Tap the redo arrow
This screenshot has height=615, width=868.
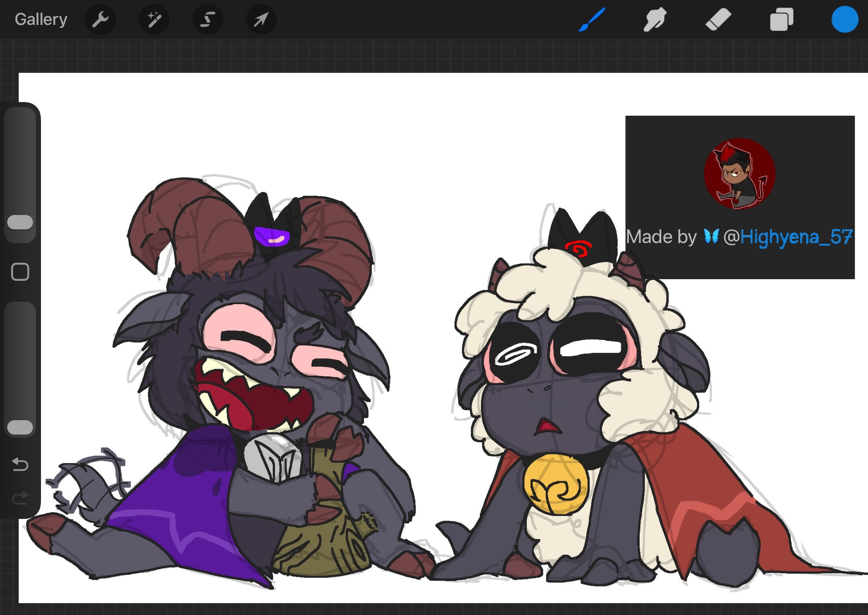point(20,499)
